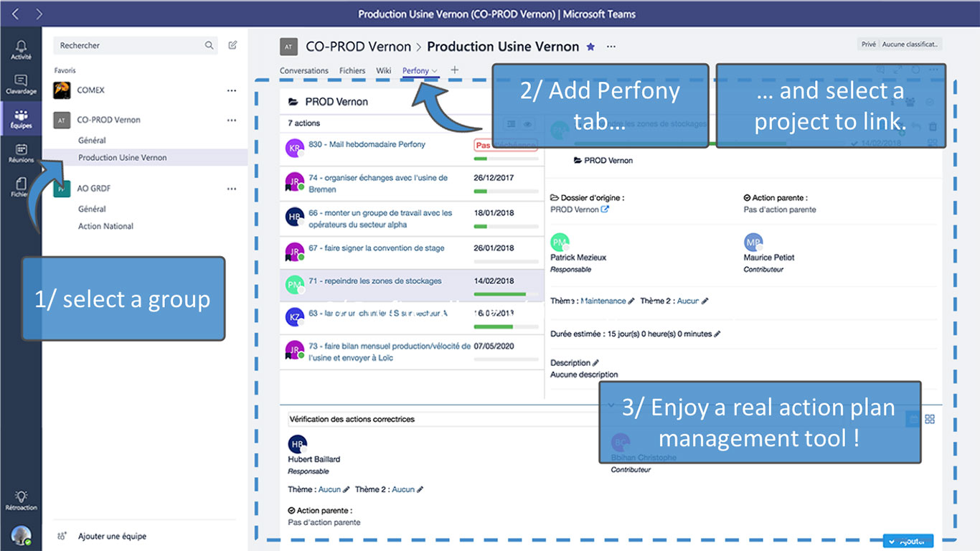Viewport: 980px width, 551px height.
Task: Edit Thème Maintenance pencil icon
Action: pos(631,301)
